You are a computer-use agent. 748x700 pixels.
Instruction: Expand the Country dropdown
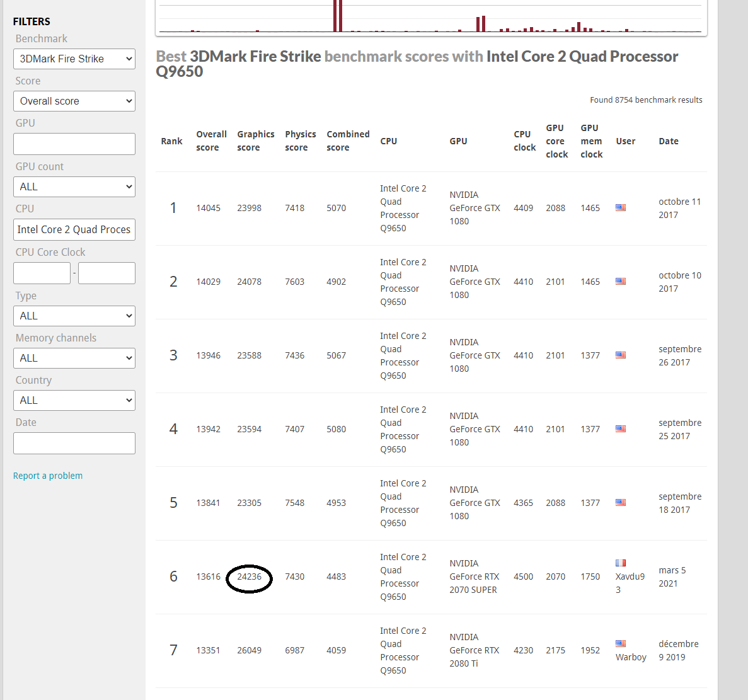(74, 401)
